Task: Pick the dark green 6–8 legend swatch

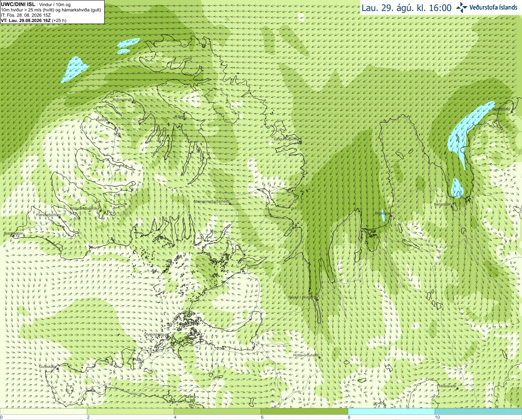Action: [x=304, y=411]
